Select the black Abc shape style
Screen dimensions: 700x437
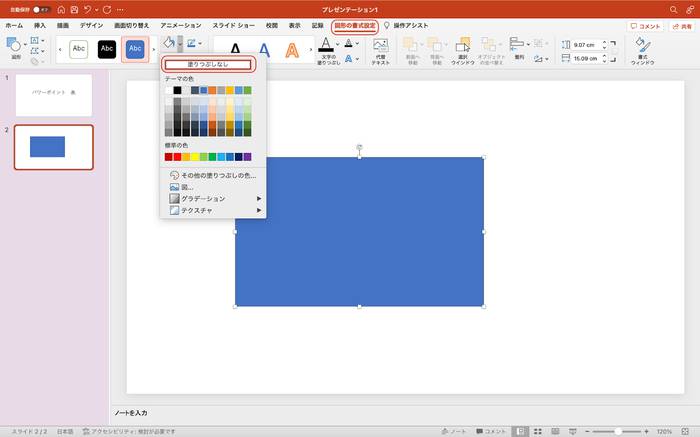(107, 49)
